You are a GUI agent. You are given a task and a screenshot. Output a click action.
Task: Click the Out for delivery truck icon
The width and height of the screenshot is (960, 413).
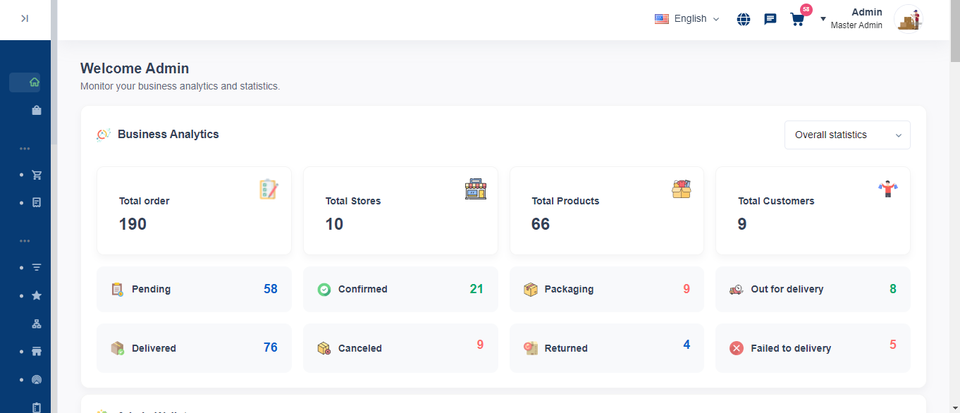737,289
